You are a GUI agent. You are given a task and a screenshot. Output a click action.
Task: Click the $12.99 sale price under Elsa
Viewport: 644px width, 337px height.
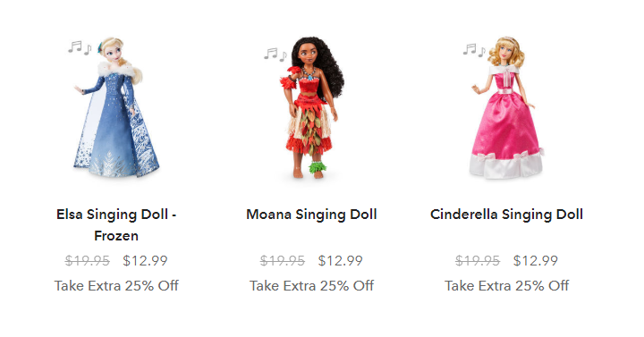click(146, 261)
